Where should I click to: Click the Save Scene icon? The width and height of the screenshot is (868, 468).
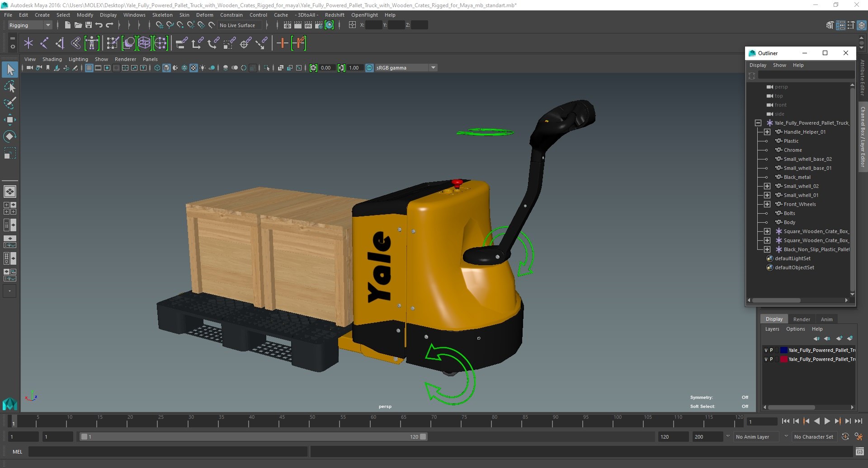(89, 25)
